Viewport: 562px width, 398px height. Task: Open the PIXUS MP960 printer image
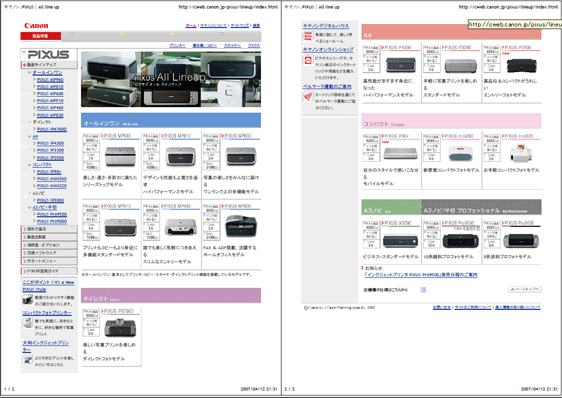(x=120, y=156)
